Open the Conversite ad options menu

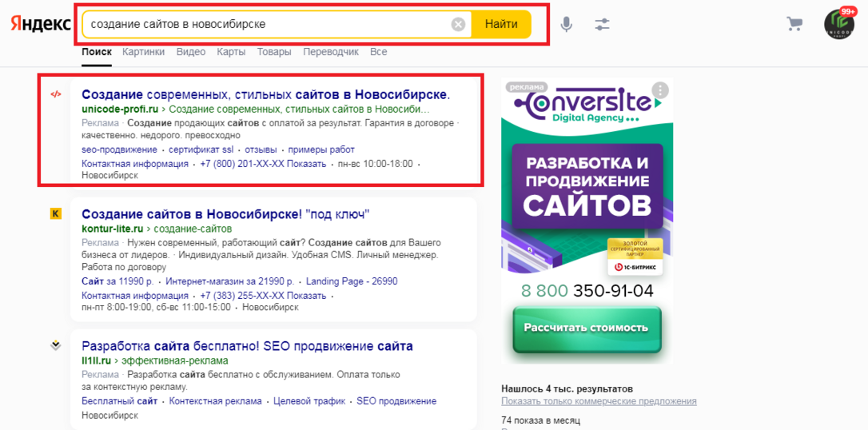point(660,90)
